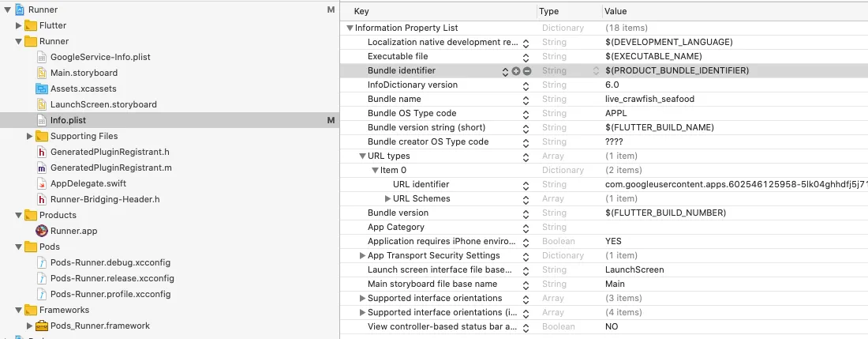
Task: Expand App Transport Security Settings
Action: tap(362, 256)
